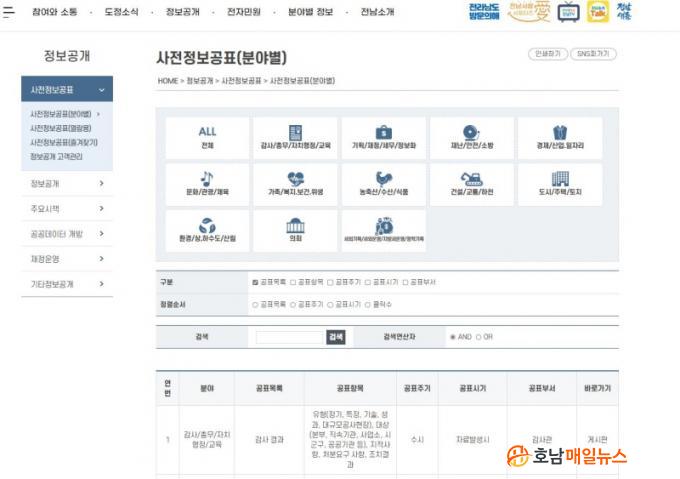Image resolution: width=680 pixels, height=479 pixels.
Task: Check the 공표부서 checkbox in 구분 row
Action: coord(405,282)
